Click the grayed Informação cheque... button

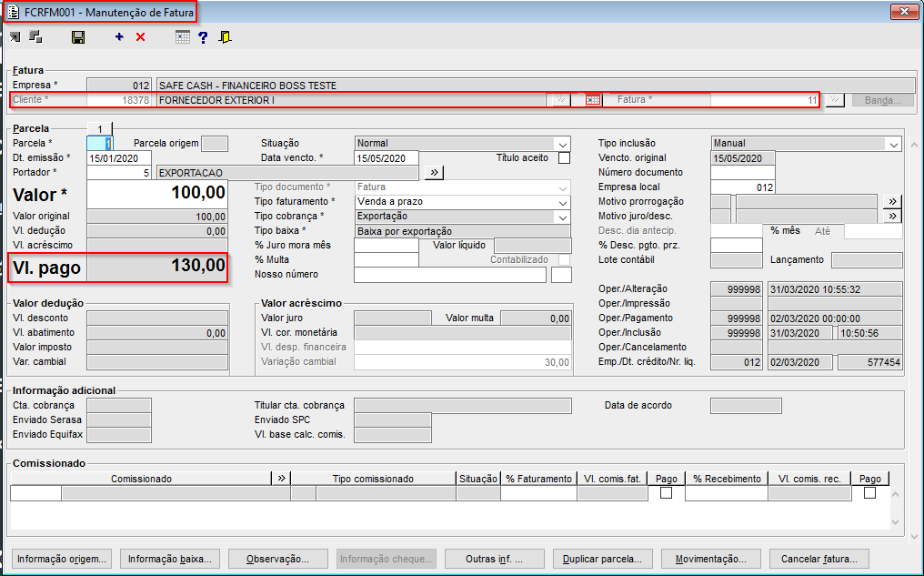(386, 559)
